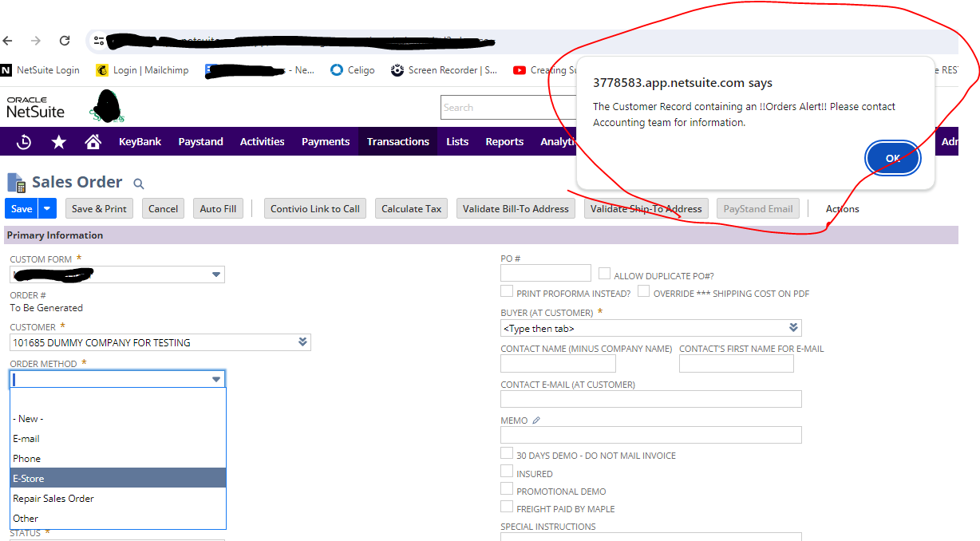Click Save & Print
The height and width of the screenshot is (541, 980).
coord(99,209)
